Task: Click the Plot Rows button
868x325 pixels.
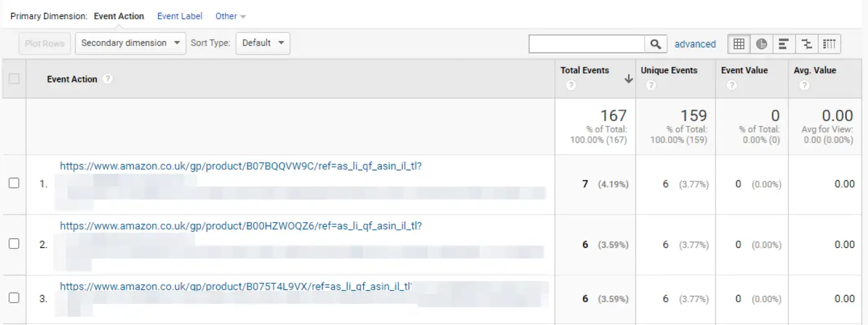Action: click(x=45, y=43)
